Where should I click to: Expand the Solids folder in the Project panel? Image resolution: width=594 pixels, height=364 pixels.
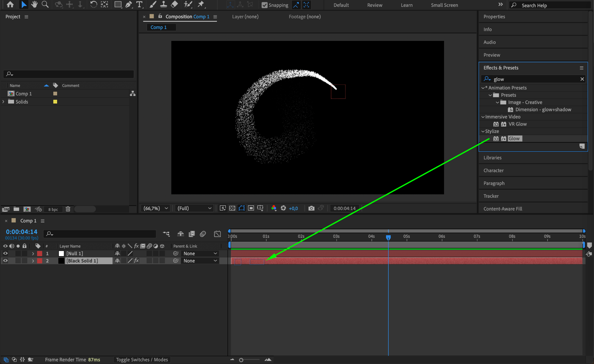pyautogui.click(x=3, y=102)
